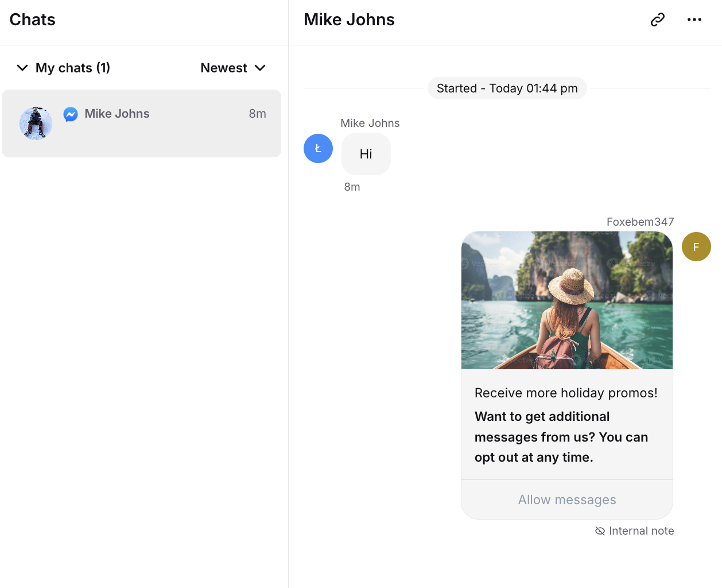Click the blue Ł customer avatar
Viewport: 722px width, 588px height.
coord(318,148)
